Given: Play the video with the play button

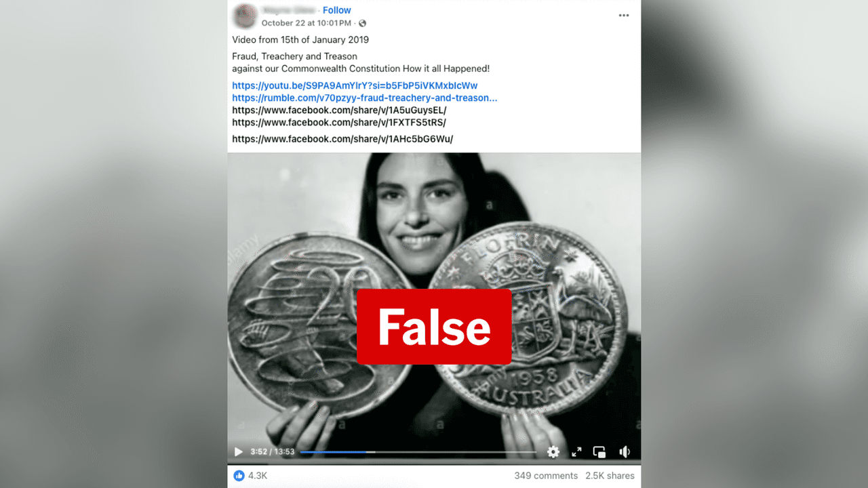Looking at the screenshot, I should pos(238,451).
